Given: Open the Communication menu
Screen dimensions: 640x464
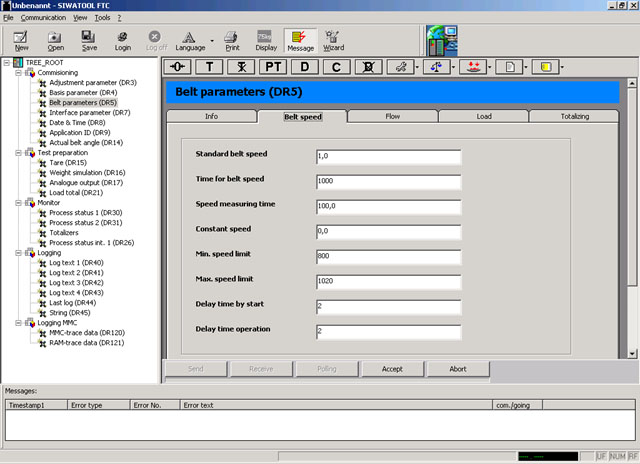Looking at the screenshot, I should [43, 18].
